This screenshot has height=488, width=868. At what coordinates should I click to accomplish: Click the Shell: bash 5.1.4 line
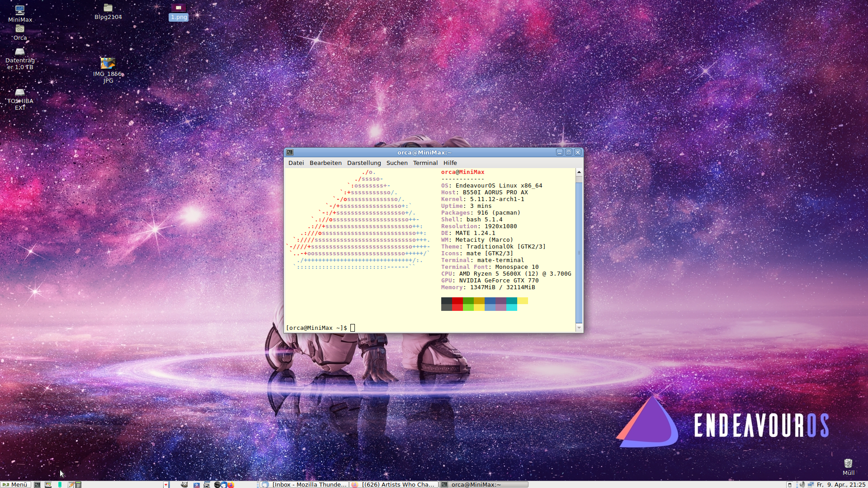(x=472, y=220)
